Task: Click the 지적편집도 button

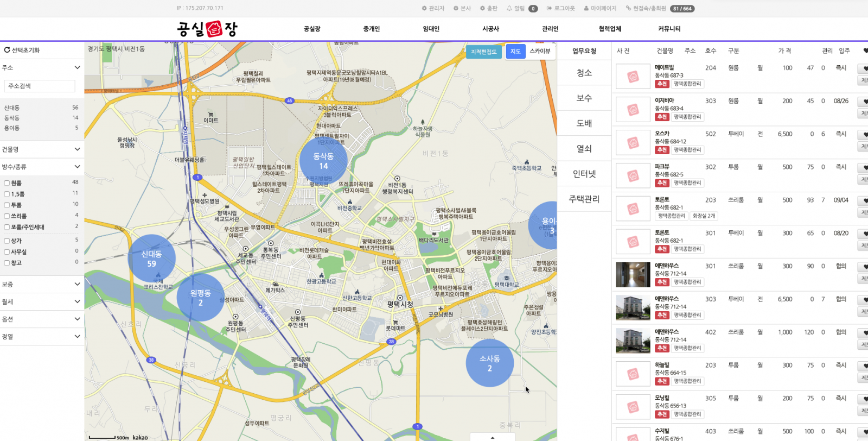Action: (x=483, y=52)
